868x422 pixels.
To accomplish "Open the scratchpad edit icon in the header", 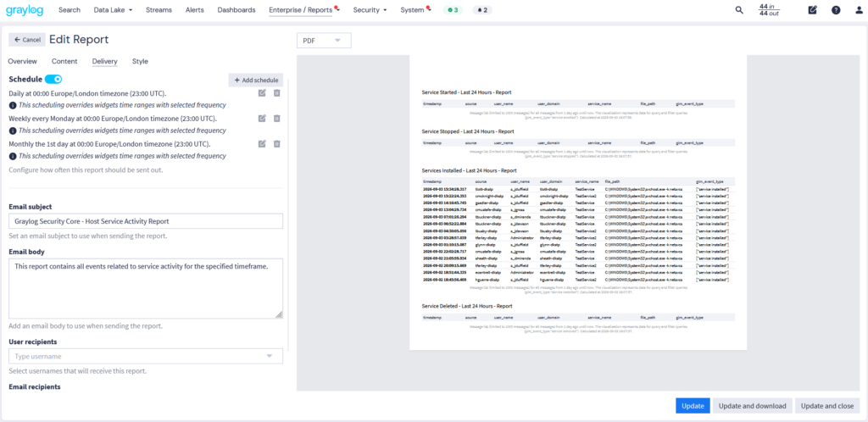I will pos(813,10).
